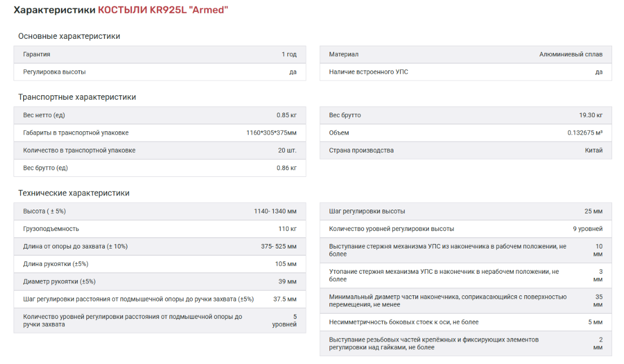Viewport: 624px width, 364px height.
Task: Select the 9 уровней value
Action: pos(587,229)
